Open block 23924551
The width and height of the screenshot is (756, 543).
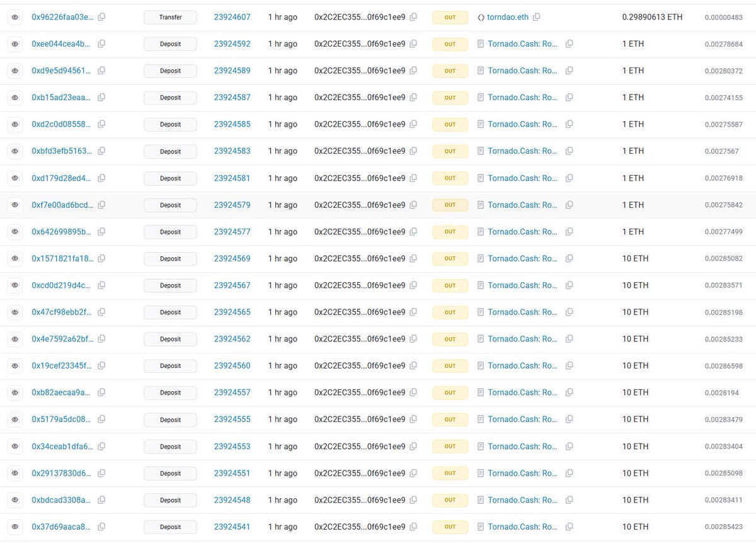point(232,473)
